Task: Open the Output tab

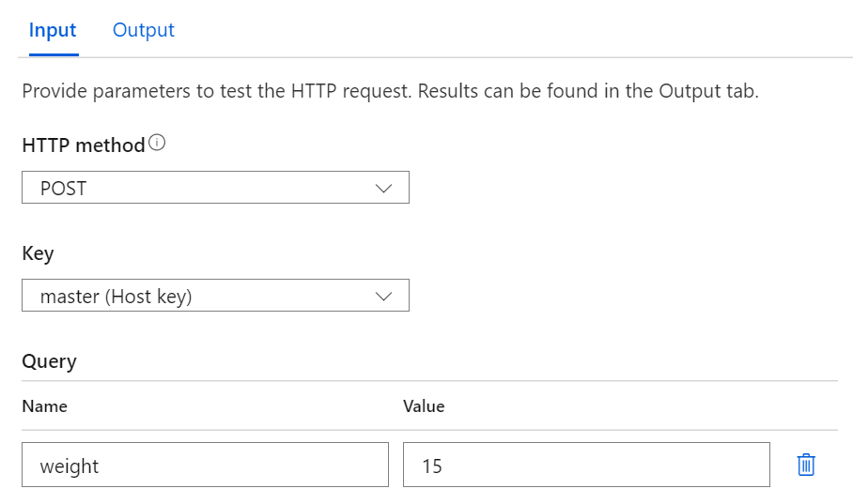Action: [x=144, y=30]
